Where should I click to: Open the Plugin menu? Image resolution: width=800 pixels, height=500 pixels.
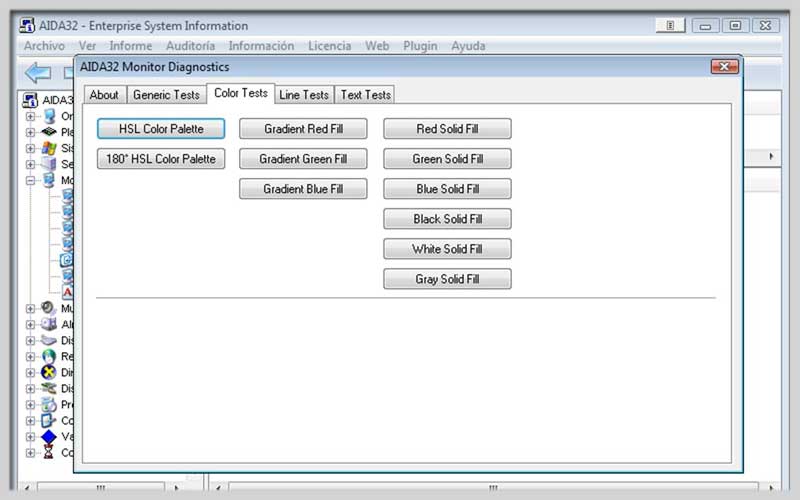point(420,46)
